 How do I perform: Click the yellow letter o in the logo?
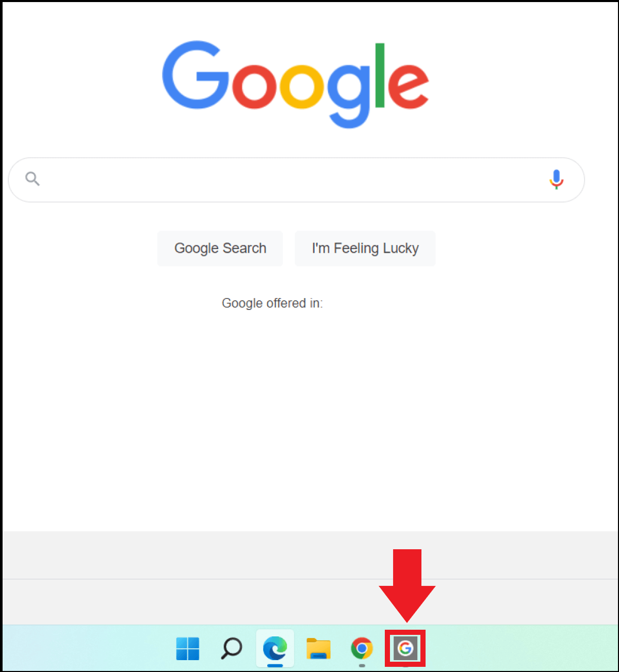pyautogui.click(x=302, y=87)
